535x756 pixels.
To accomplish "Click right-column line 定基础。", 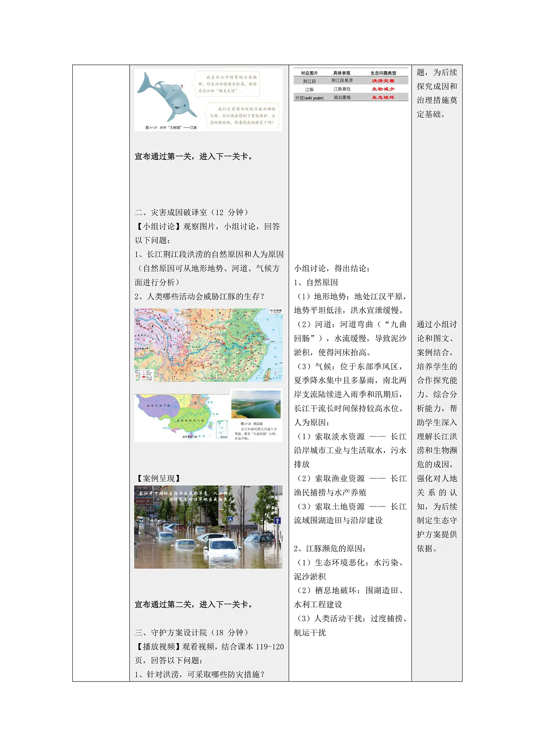I will [431, 114].
